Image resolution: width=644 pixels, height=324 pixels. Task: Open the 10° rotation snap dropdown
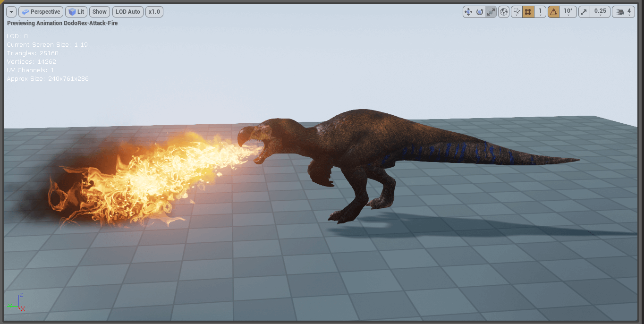[x=568, y=12]
